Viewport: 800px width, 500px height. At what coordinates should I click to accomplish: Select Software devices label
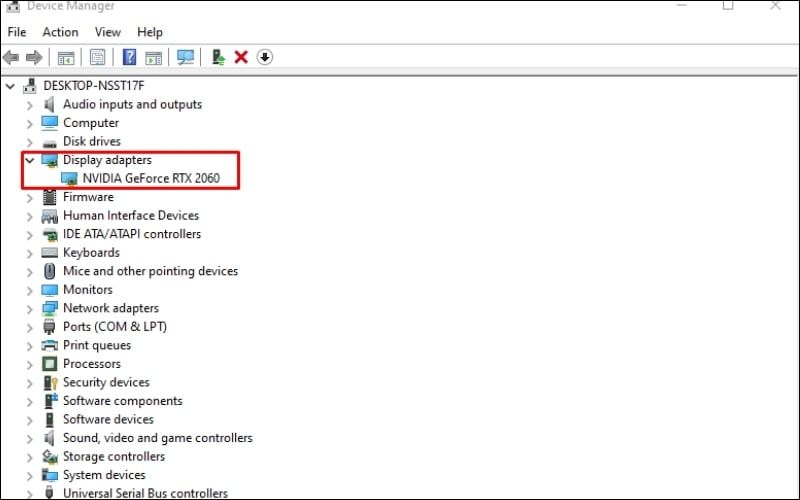[x=108, y=419]
